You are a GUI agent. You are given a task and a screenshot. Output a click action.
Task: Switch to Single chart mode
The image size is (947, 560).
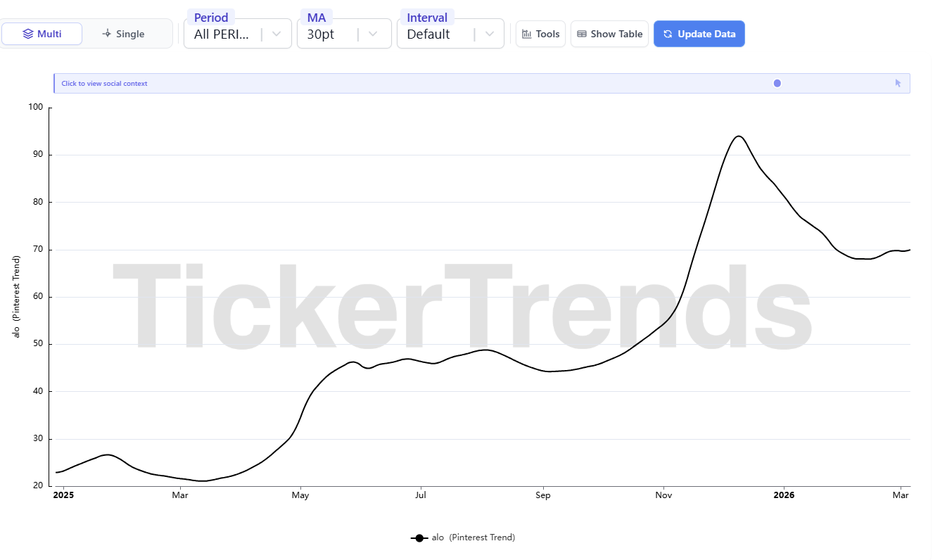tap(123, 34)
